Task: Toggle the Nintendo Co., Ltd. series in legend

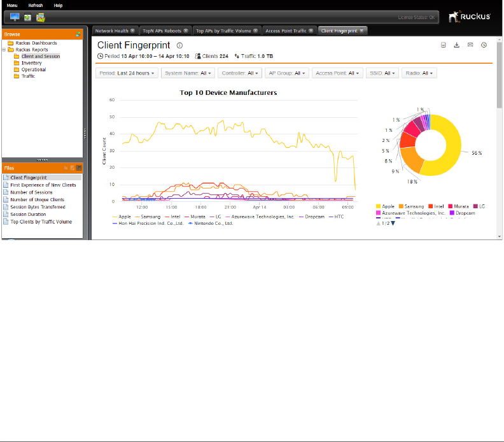Action: pos(211,224)
